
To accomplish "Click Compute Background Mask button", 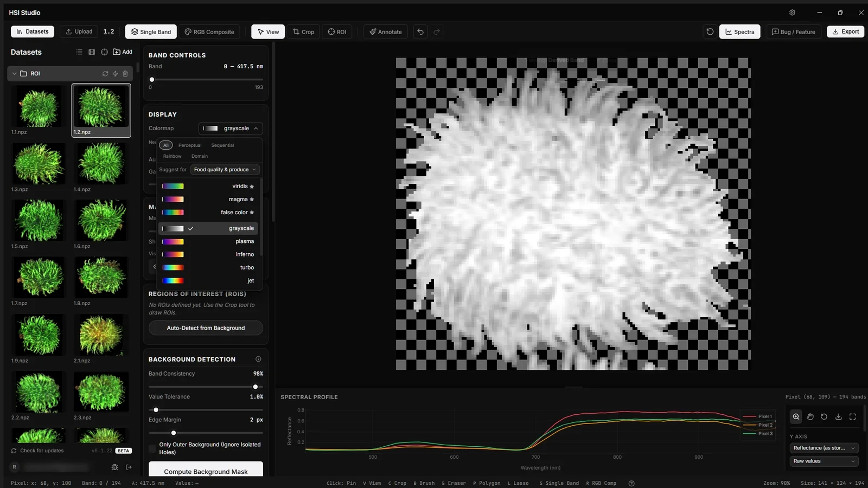I will pyautogui.click(x=206, y=471).
